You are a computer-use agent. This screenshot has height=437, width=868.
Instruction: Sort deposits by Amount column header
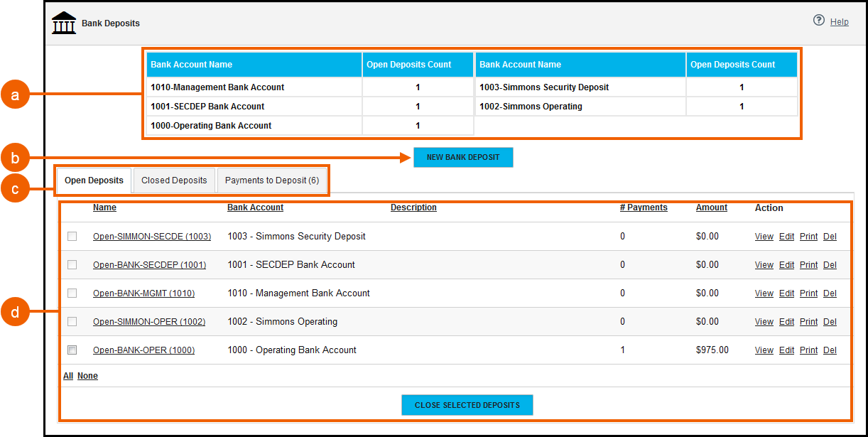point(711,207)
